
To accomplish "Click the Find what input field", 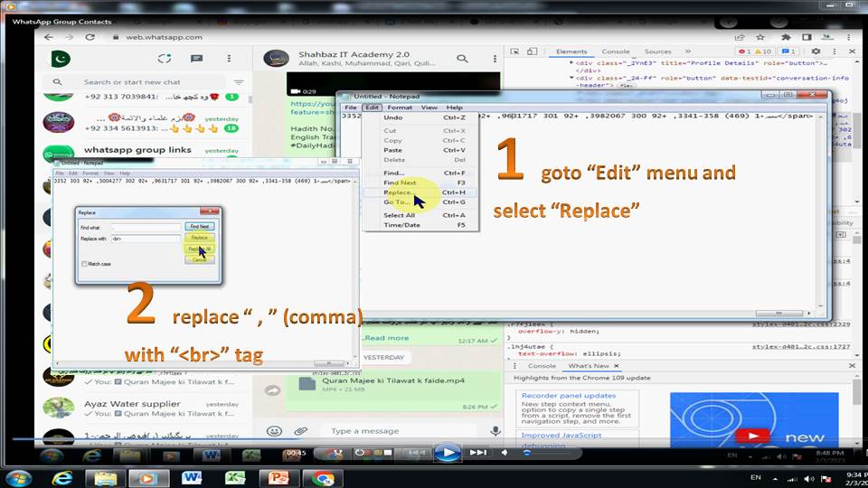I will coord(146,228).
